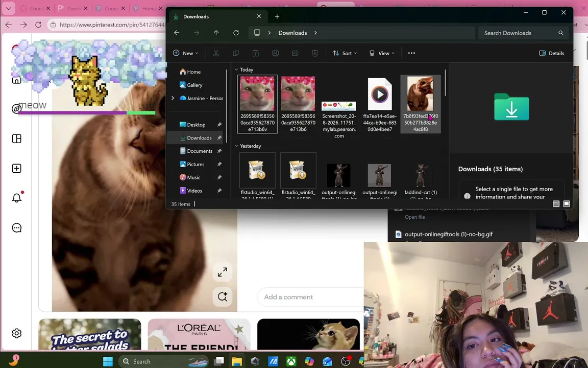Click the Delete trash icon

pos(315,53)
